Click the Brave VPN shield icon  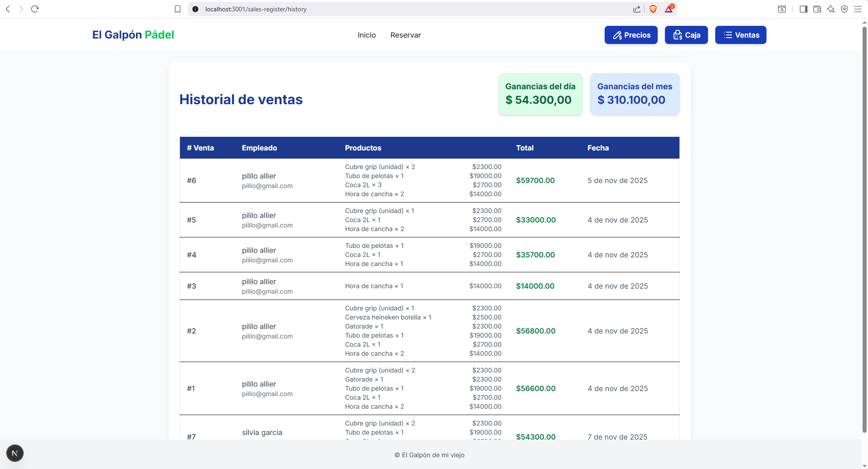click(x=844, y=9)
